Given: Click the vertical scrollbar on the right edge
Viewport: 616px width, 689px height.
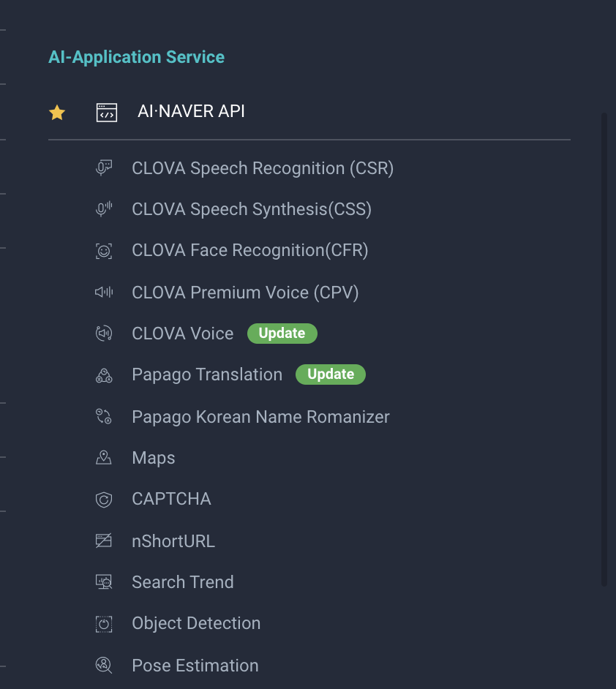Looking at the screenshot, I should click(604, 350).
